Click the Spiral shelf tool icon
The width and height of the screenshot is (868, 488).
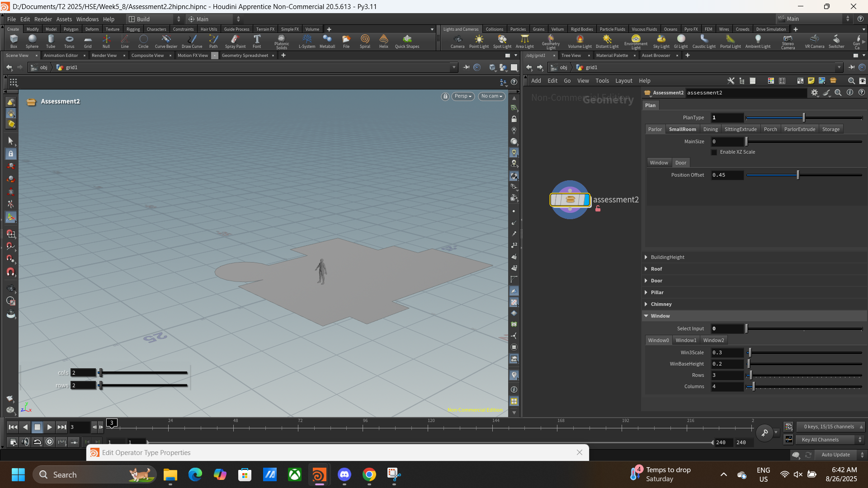tap(365, 42)
